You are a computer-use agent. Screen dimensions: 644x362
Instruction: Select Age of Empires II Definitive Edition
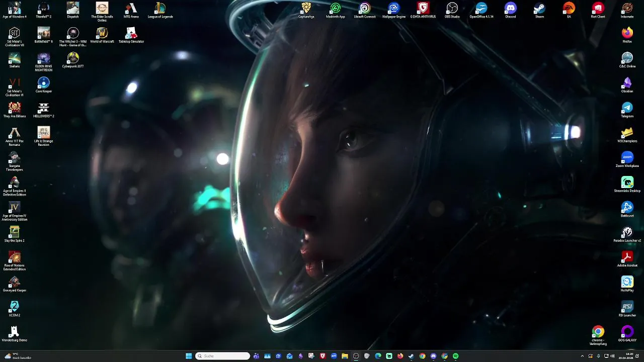point(15,186)
